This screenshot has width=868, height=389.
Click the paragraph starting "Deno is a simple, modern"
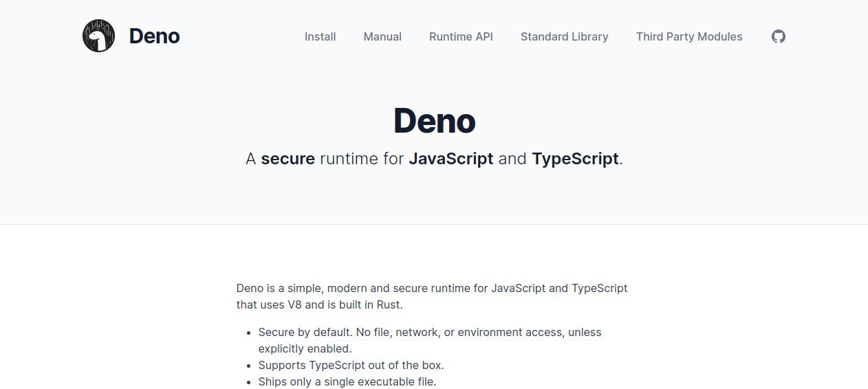click(x=432, y=296)
